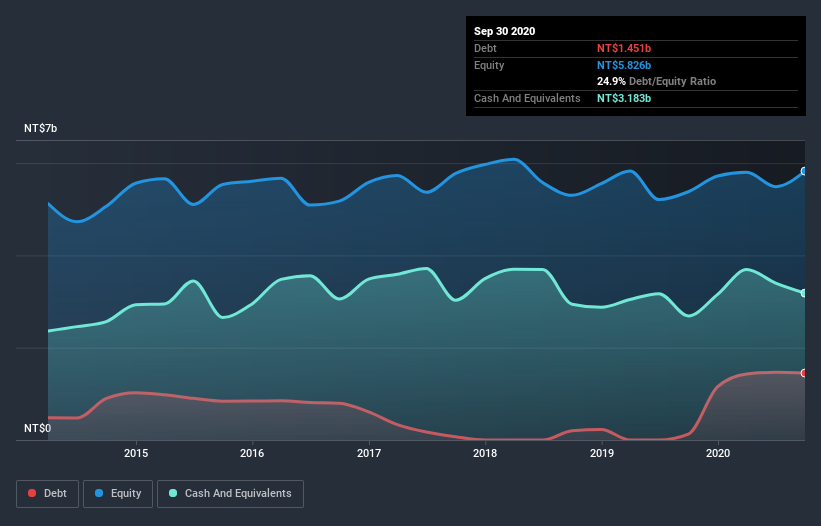
Task: Toggle the Equity legend series
Action: coord(118,494)
